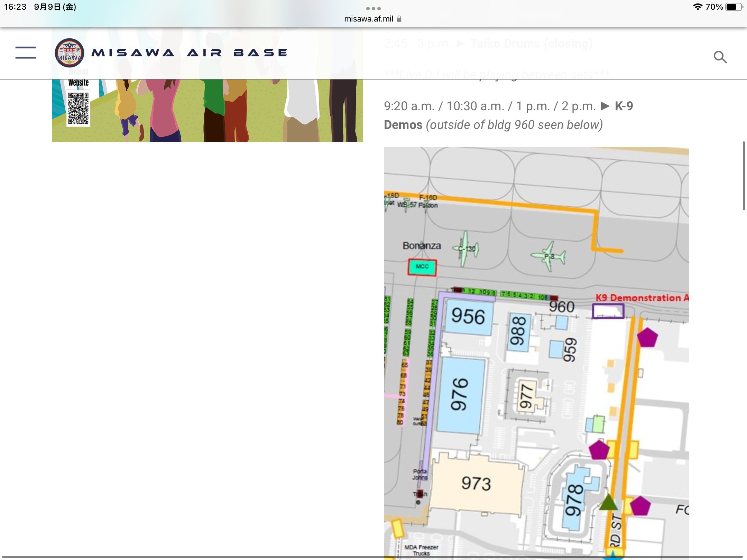Viewport: 747px width, 560px height.
Task: Click the Team Misawa round logo
Action: (x=70, y=53)
